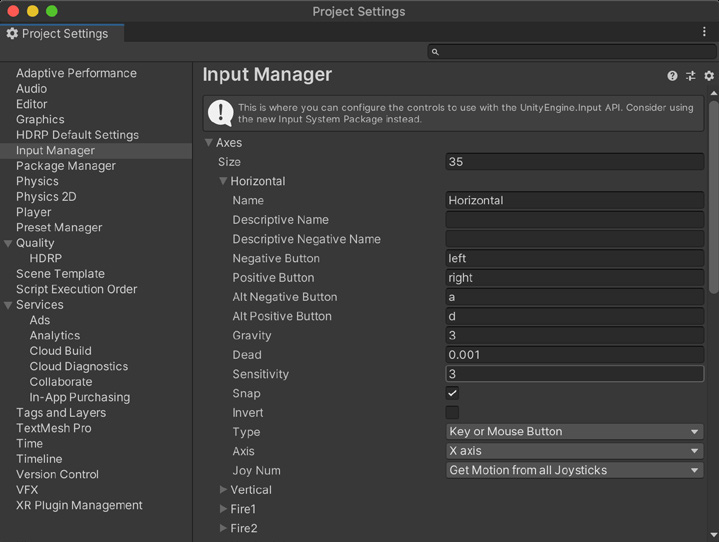Open Cloud Diagnostics under Services
This screenshot has height=542, width=719.
(x=79, y=366)
